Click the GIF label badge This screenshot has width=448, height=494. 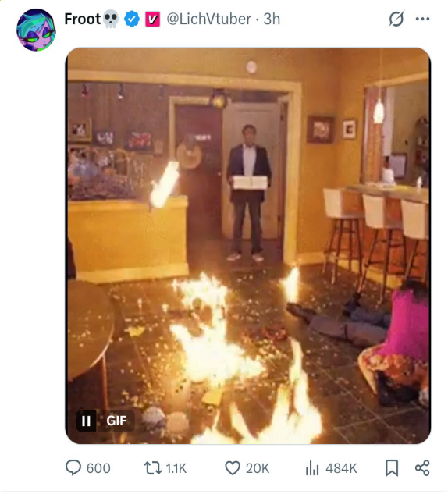(116, 421)
